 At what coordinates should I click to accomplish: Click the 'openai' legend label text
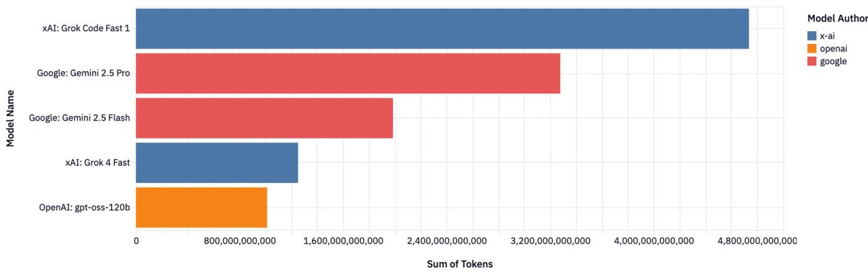[834, 49]
